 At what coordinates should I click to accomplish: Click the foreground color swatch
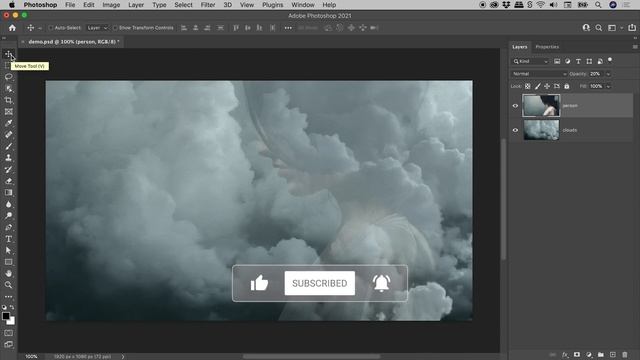point(6,316)
